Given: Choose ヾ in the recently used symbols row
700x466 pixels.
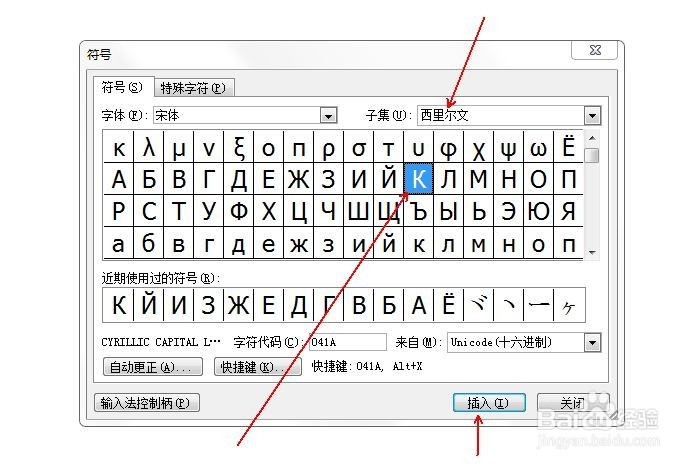Looking at the screenshot, I should pos(479,305).
